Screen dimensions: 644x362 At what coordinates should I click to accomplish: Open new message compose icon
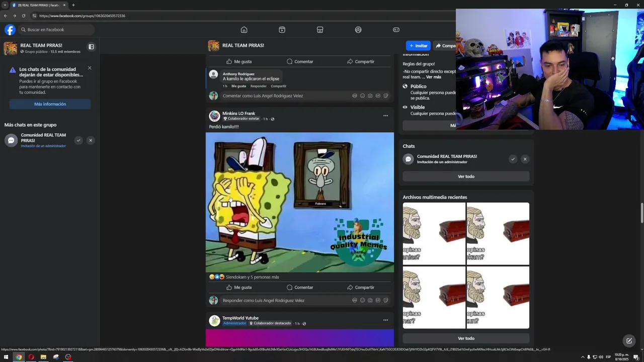click(629, 341)
